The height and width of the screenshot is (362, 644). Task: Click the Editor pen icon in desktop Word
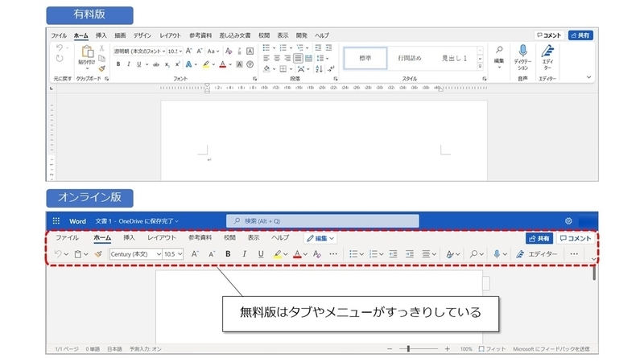tap(547, 51)
